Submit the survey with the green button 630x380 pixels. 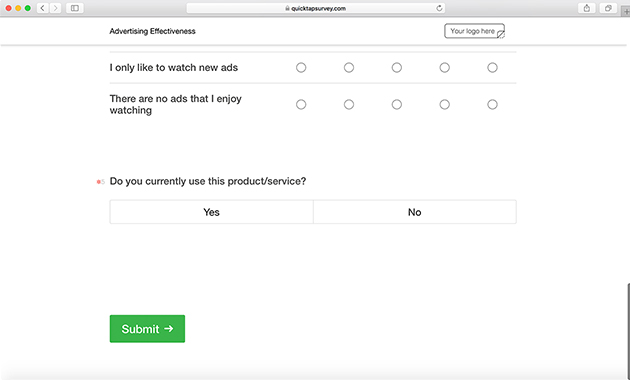pos(147,329)
